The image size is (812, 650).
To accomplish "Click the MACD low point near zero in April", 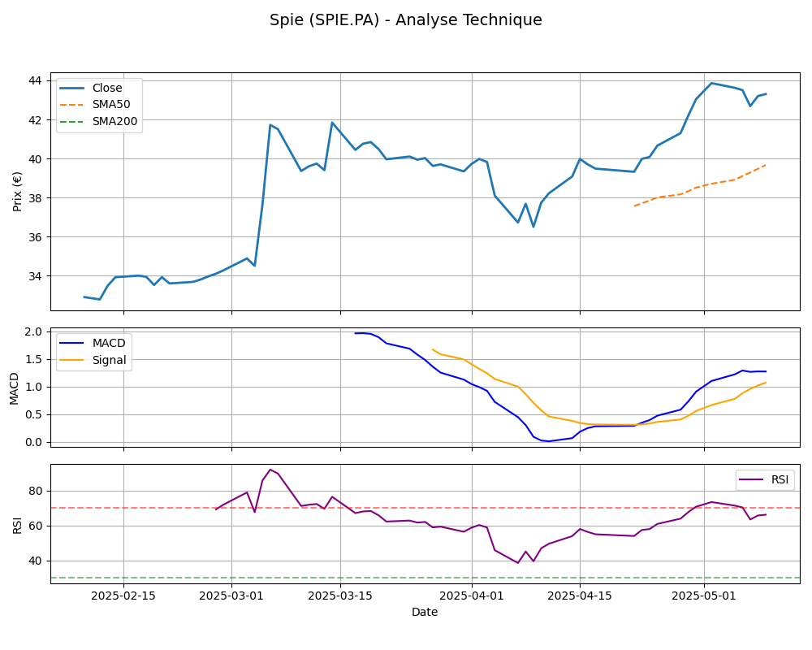I will (549, 441).
